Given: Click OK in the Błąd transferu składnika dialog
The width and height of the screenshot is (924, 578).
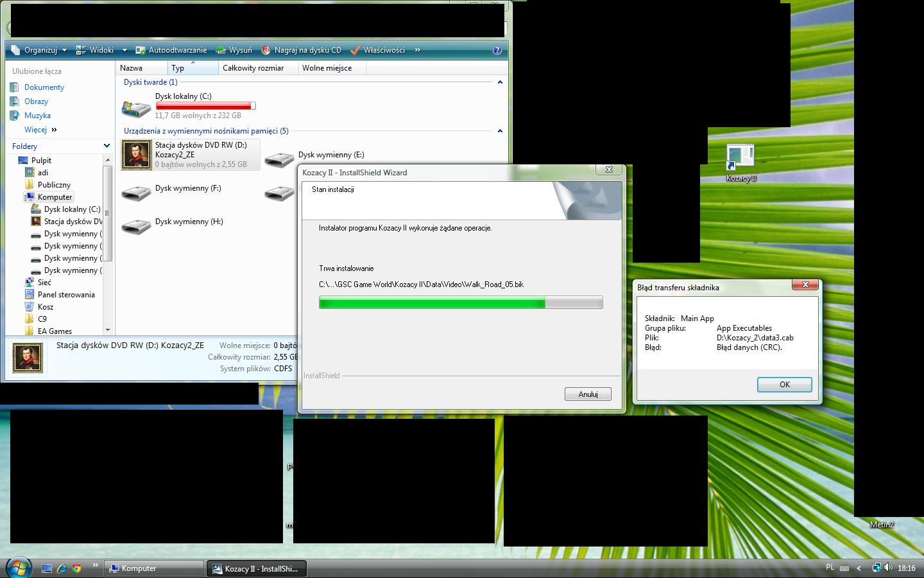Looking at the screenshot, I should (785, 385).
